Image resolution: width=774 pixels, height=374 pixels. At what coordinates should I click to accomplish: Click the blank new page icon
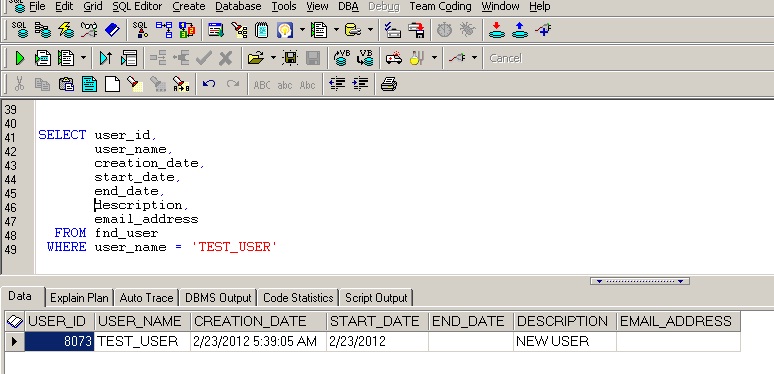point(112,84)
